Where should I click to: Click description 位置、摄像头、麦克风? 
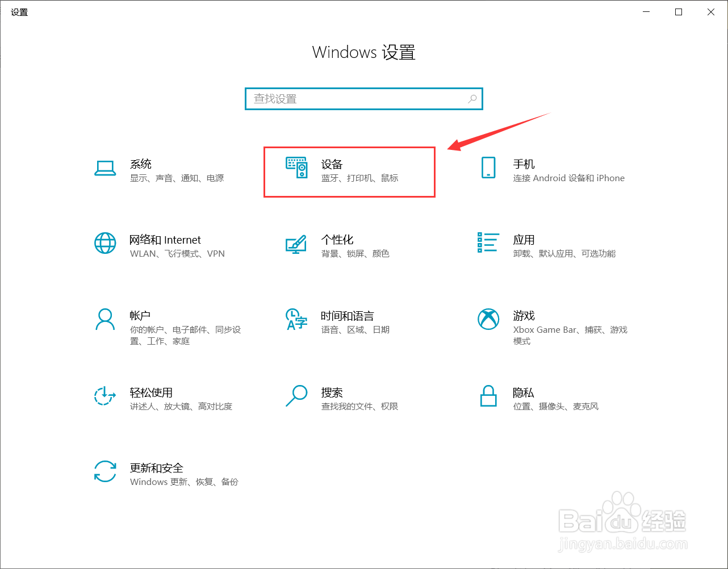click(556, 407)
